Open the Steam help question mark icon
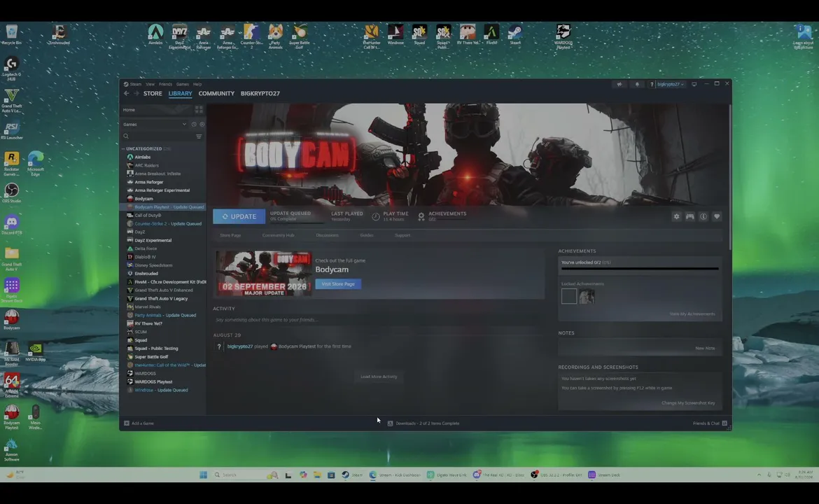 (652, 84)
